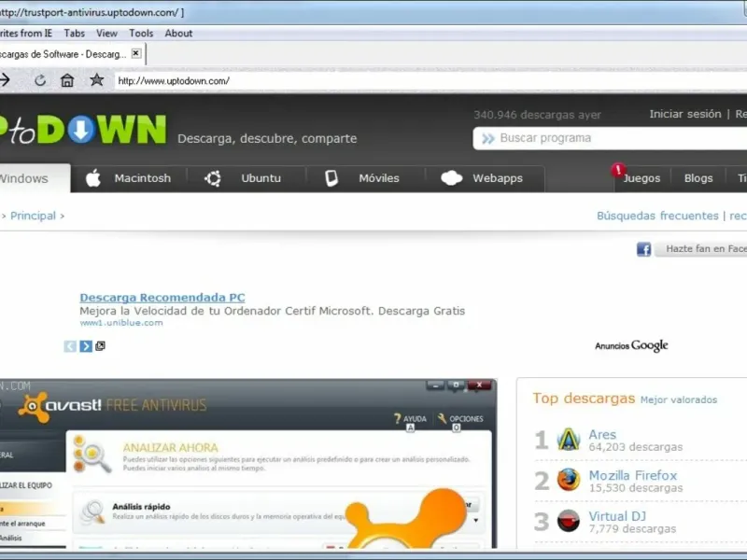Click the double-arrow icon in search box
This screenshot has width=747, height=560.
(488, 138)
